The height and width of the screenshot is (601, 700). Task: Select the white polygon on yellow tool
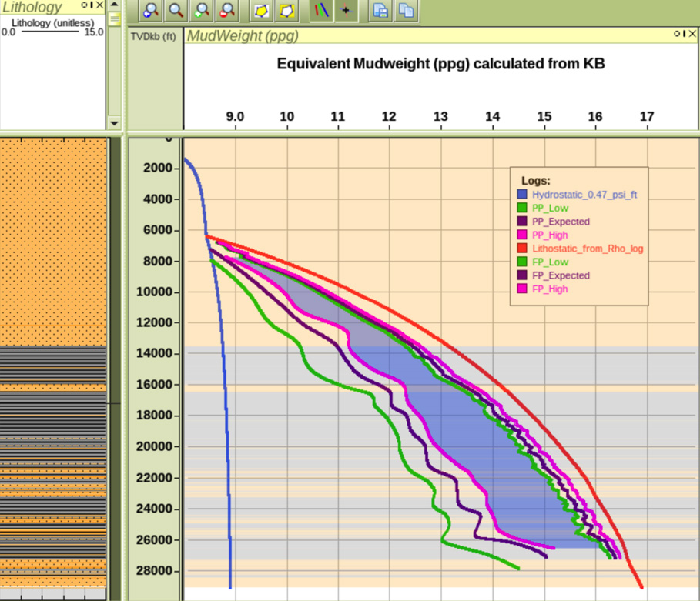coord(287,10)
